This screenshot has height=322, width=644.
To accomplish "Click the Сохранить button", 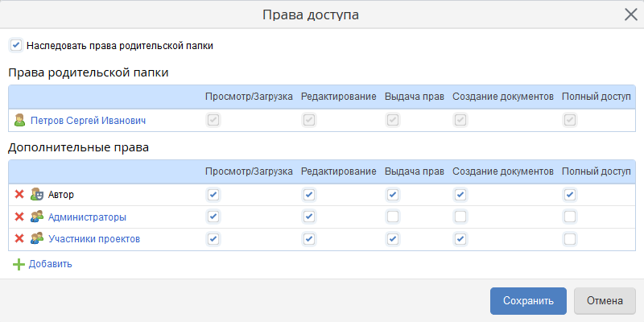I will tap(528, 300).
